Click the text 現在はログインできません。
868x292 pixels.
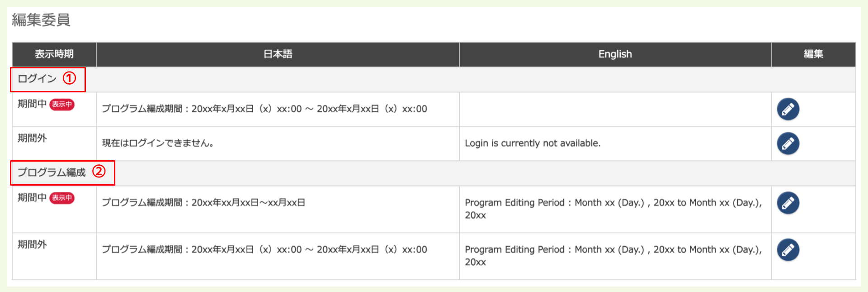pyautogui.click(x=158, y=144)
